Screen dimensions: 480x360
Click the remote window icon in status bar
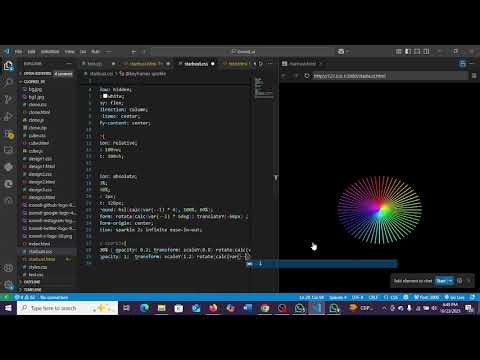point(5,297)
